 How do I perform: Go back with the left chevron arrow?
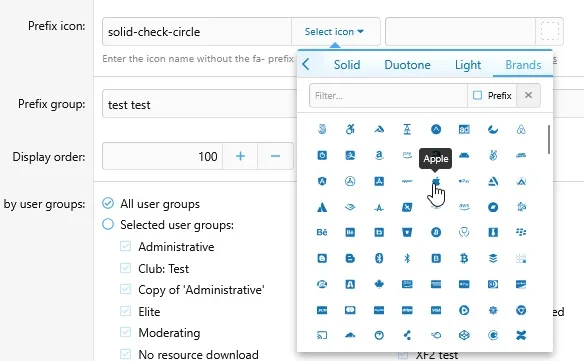pos(306,64)
